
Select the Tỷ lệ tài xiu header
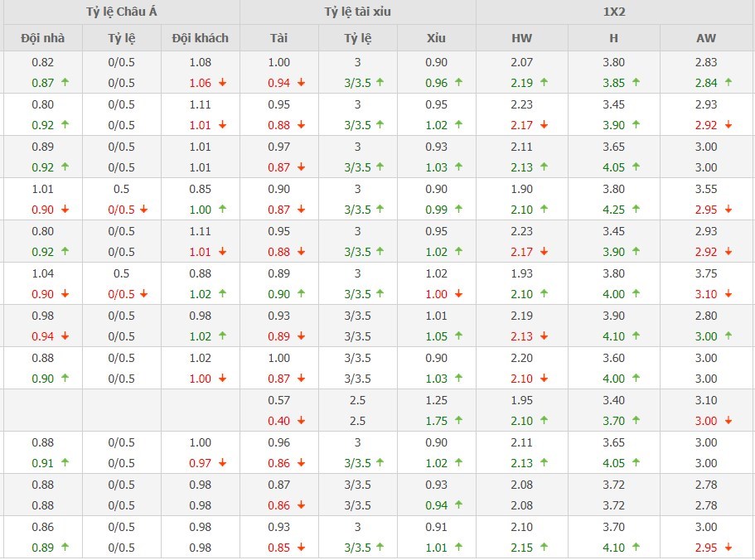[x=358, y=12]
